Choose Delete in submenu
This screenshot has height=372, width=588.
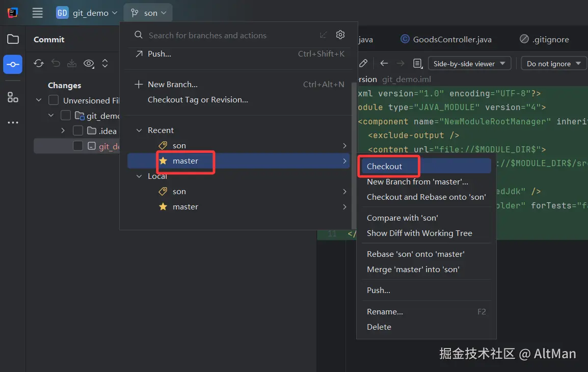point(426,327)
